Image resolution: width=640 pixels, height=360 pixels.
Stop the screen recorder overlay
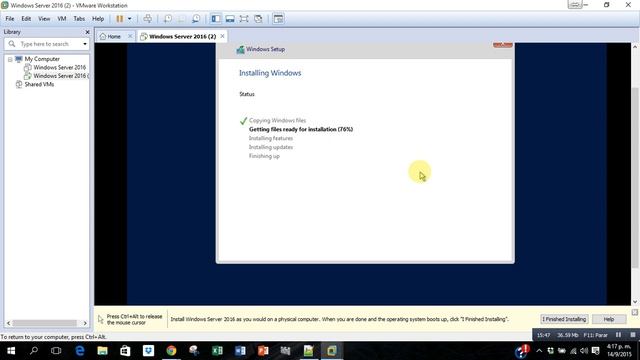[x=633, y=335]
